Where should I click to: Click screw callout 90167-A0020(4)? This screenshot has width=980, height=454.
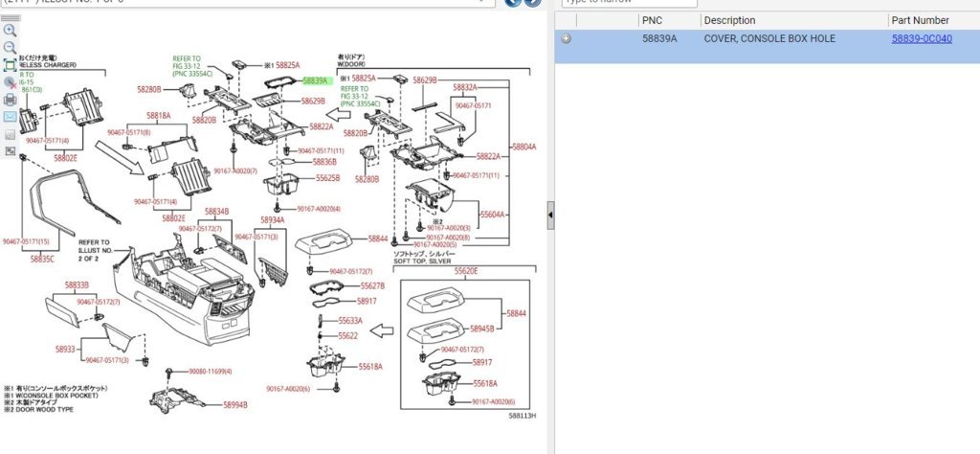[x=319, y=209]
